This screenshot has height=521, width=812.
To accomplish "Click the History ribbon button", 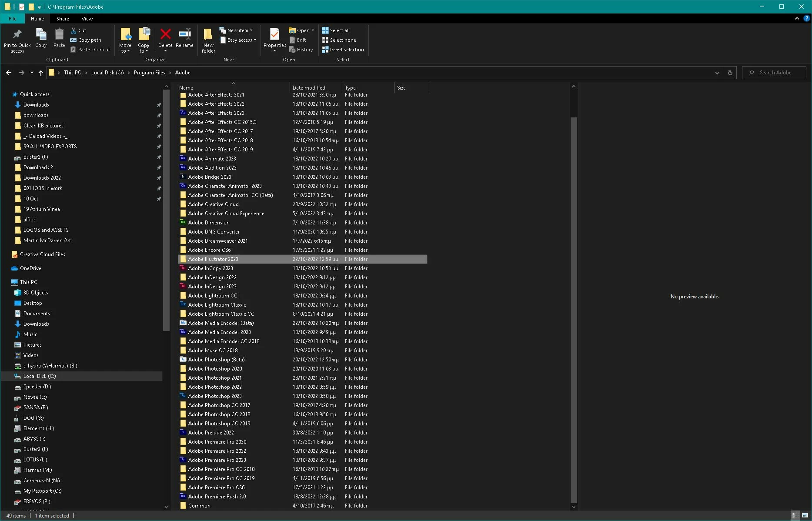I will click(x=301, y=50).
